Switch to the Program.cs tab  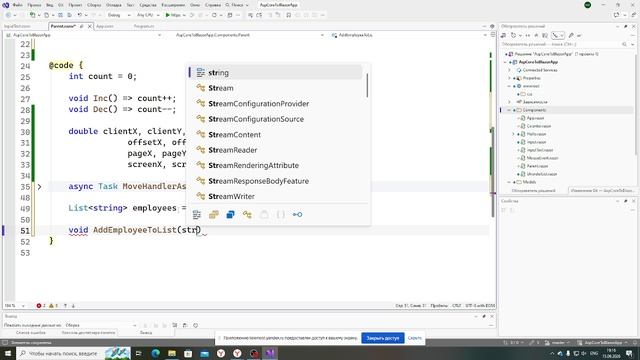(x=144, y=26)
